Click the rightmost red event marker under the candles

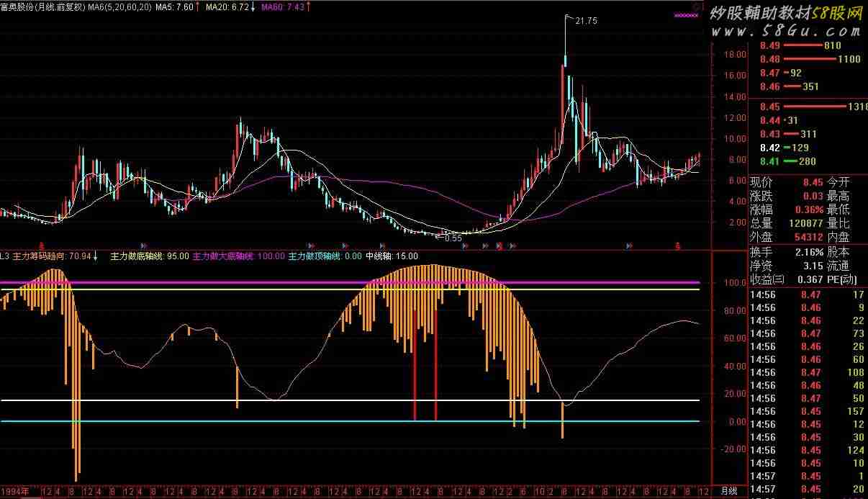point(677,246)
